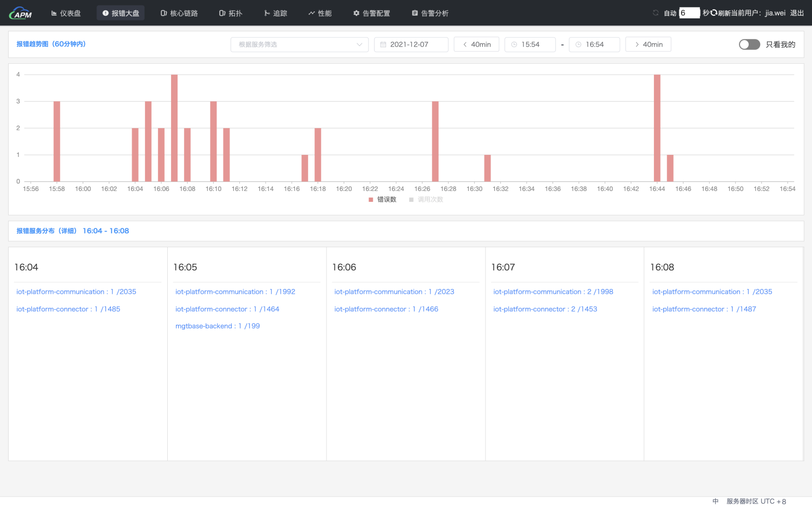Open the 告警分析 menu tab
This screenshot has width=812, height=507.
point(430,13)
